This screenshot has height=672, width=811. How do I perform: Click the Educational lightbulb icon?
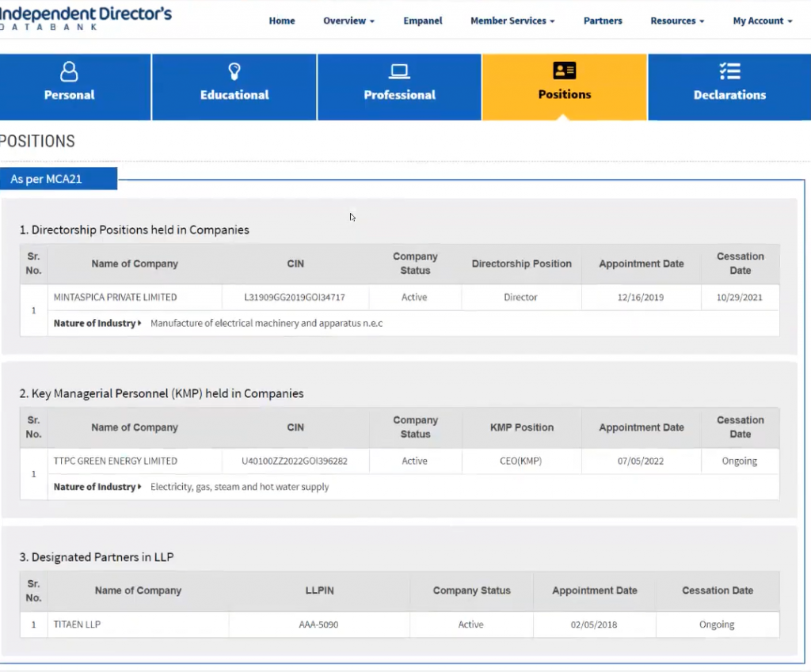point(234,72)
